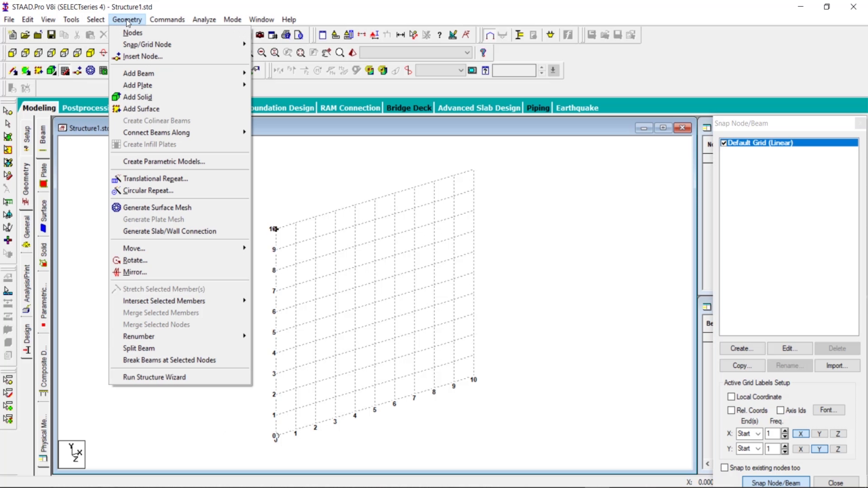Screen dimensions: 868x488
Task: Click the arch-shaped structure toolbar icon
Action: (x=490, y=35)
